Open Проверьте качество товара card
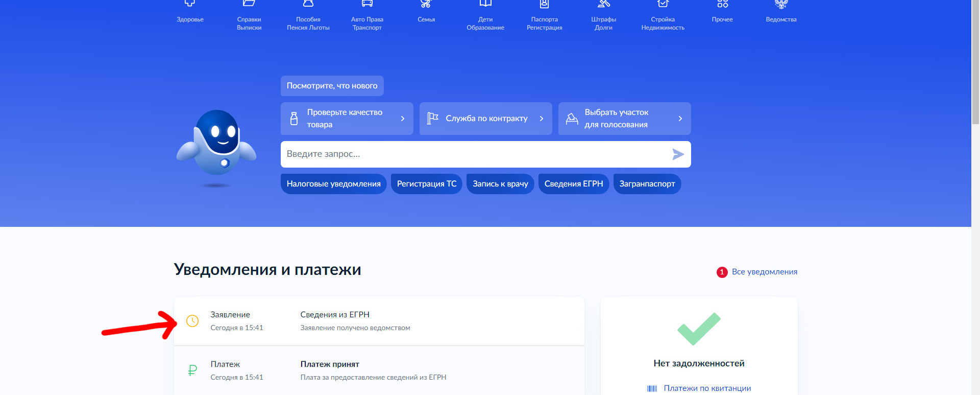This screenshot has width=980, height=395. (x=347, y=119)
